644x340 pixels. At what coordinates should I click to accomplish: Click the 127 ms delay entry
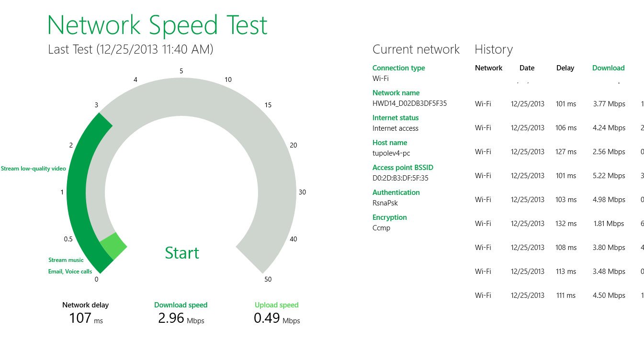(x=566, y=152)
